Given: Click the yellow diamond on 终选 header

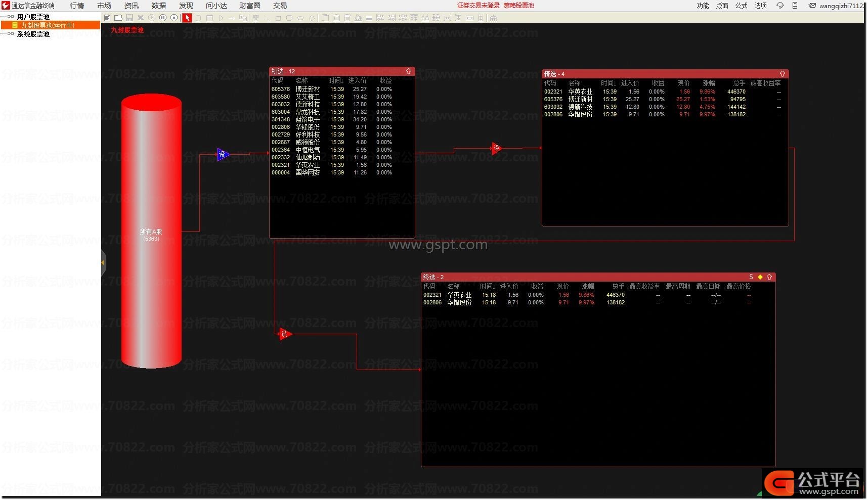Looking at the screenshot, I should pos(760,277).
